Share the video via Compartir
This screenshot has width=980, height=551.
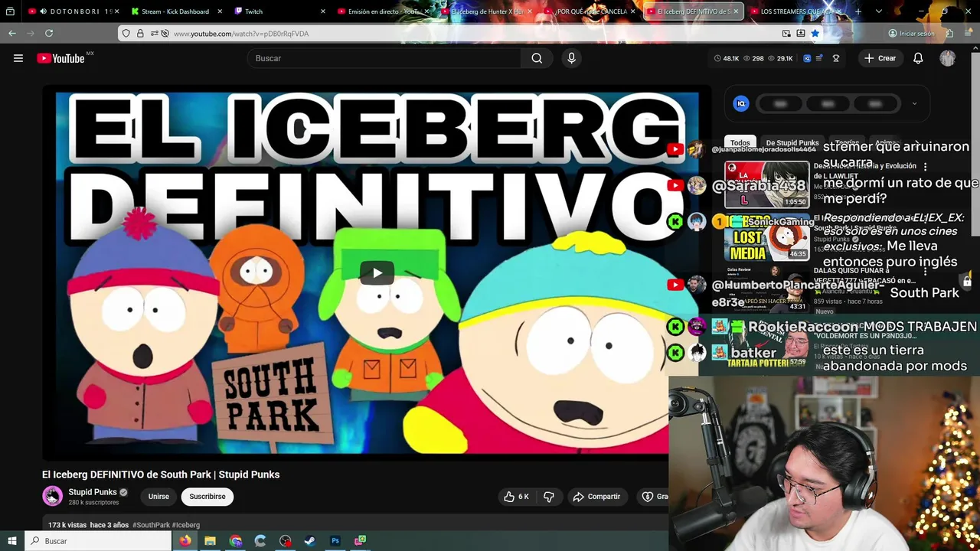tap(596, 497)
